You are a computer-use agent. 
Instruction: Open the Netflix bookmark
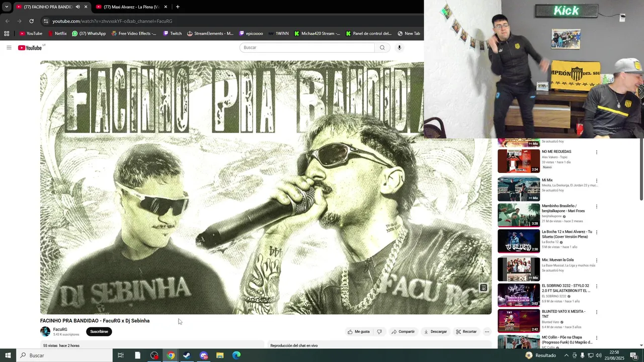(x=57, y=34)
